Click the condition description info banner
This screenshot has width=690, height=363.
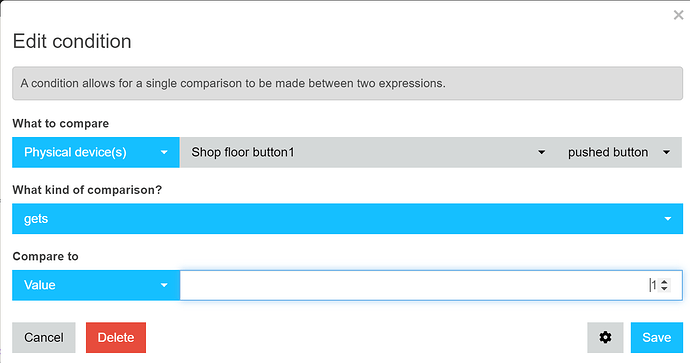[x=347, y=83]
